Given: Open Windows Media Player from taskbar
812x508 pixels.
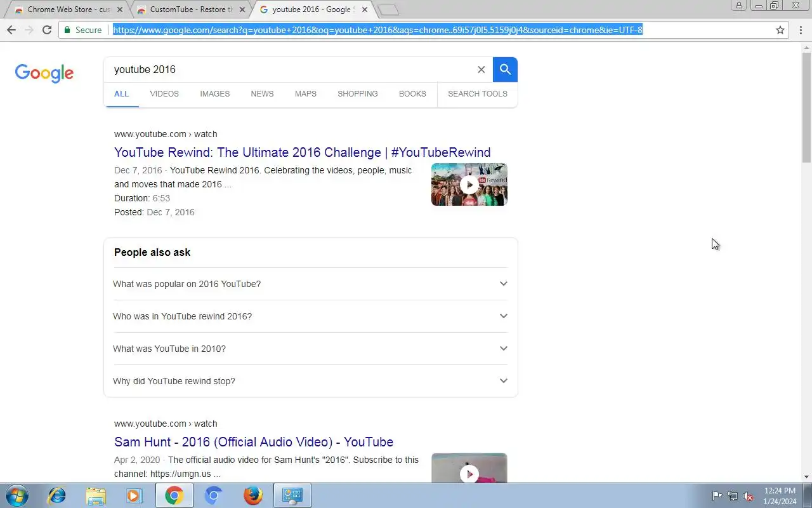Looking at the screenshot, I should tap(134, 495).
